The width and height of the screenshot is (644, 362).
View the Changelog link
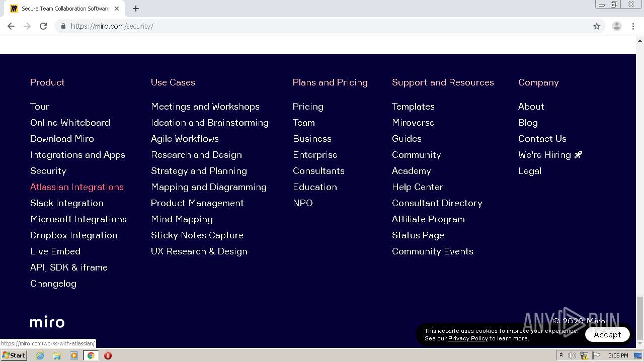53,284
